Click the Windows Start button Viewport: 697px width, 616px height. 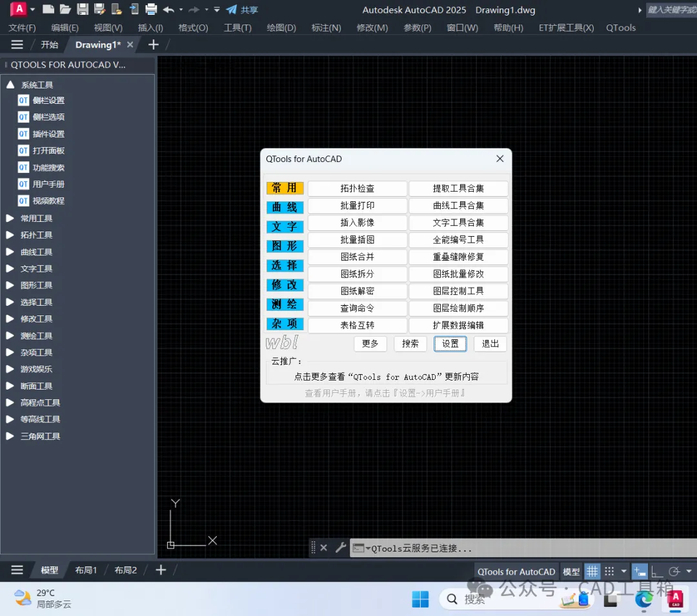point(420,599)
